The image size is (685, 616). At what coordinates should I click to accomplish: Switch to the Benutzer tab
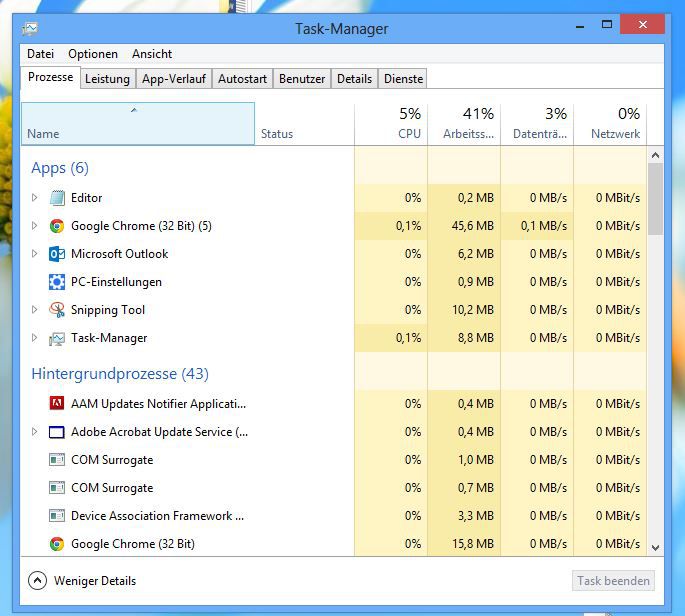pos(302,79)
